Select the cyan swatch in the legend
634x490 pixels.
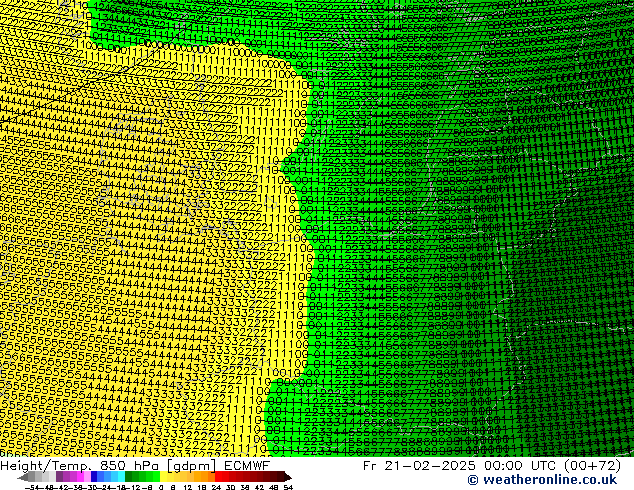[121, 477]
